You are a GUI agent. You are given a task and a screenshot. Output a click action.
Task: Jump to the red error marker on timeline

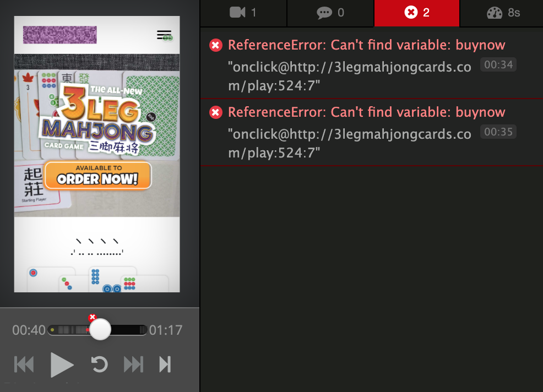point(92,317)
